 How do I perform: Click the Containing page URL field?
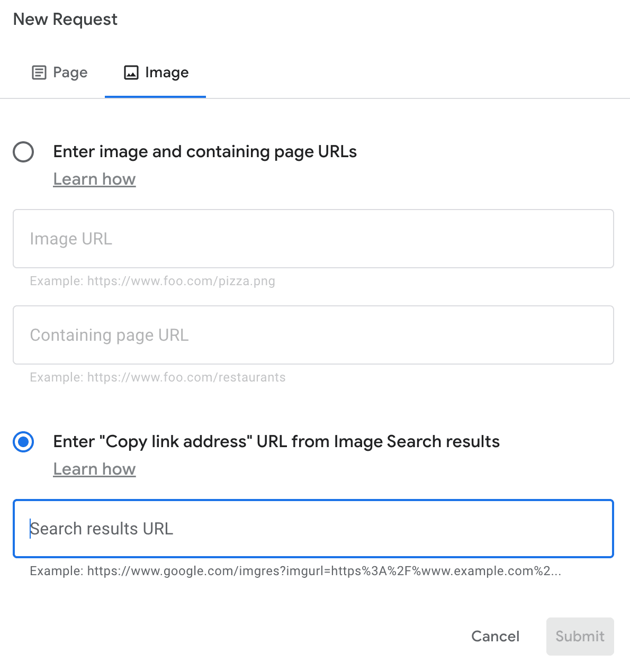tap(313, 335)
